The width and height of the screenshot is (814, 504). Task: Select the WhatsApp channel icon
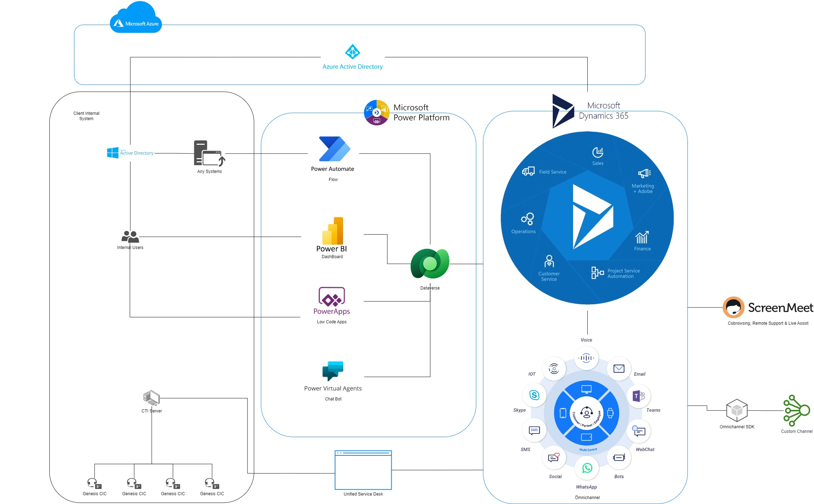(x=587, y=468)
